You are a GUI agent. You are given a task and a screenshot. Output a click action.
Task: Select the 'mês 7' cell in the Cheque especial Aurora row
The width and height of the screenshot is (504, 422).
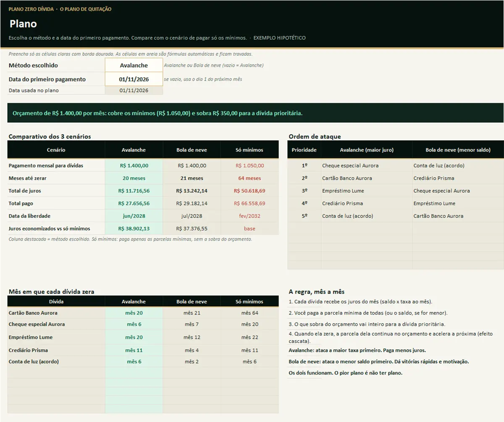192,324
